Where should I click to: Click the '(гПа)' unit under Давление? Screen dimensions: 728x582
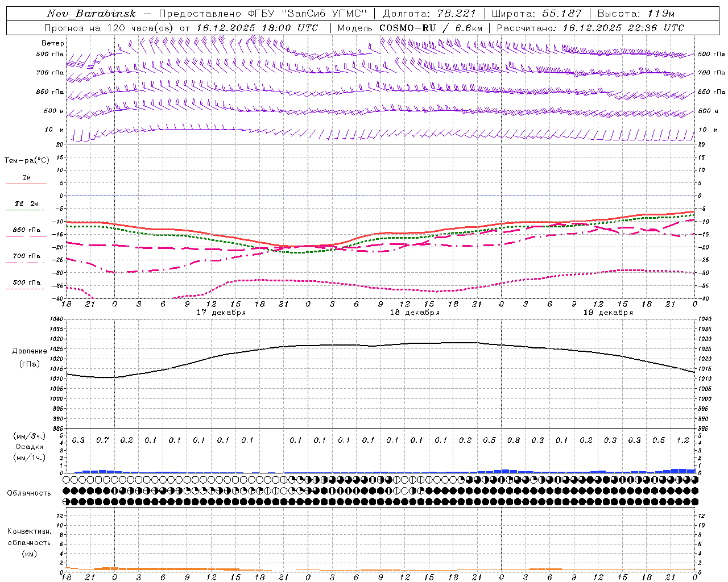(30, 364)
